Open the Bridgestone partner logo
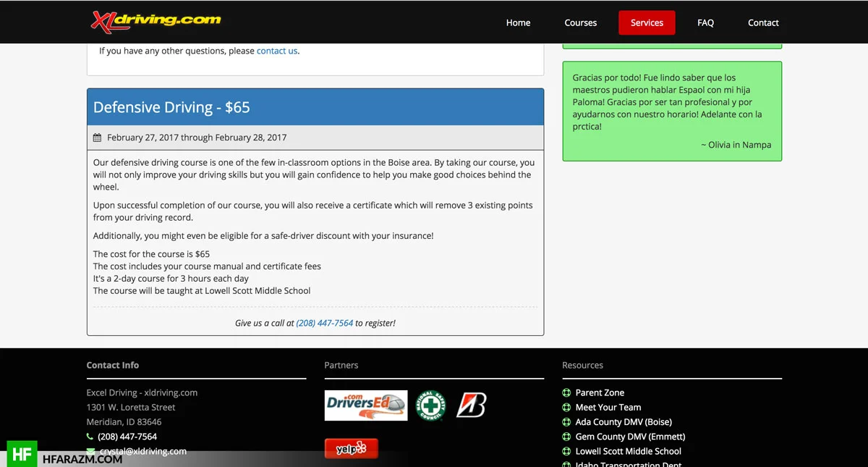868x467 pixels. click(472, 405)
